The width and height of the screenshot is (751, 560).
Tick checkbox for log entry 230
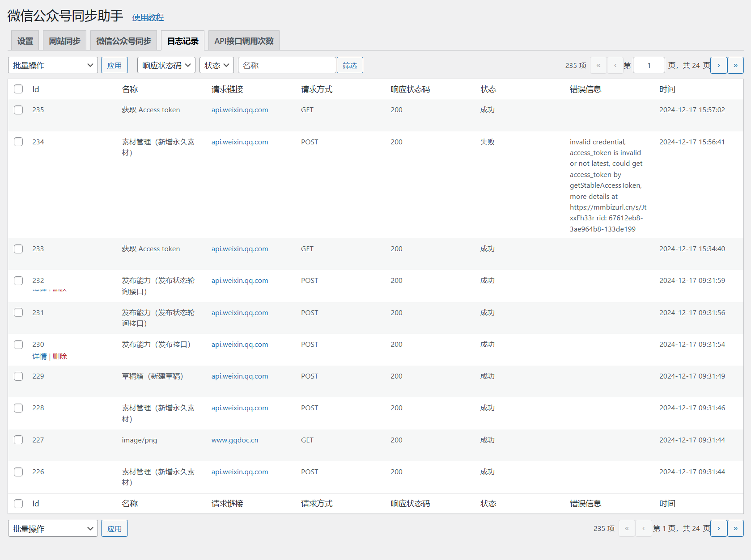tap(18, 345)
